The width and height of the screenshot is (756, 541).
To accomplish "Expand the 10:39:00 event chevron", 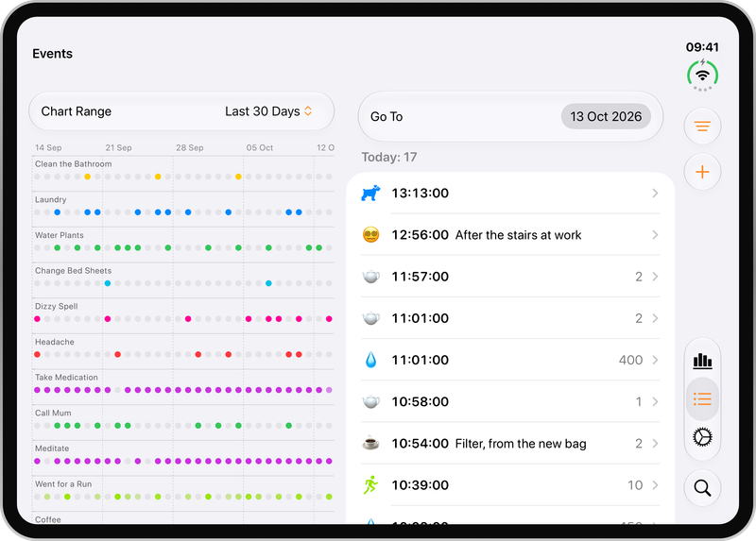I will pyautogui.click(x=655, y=484).
